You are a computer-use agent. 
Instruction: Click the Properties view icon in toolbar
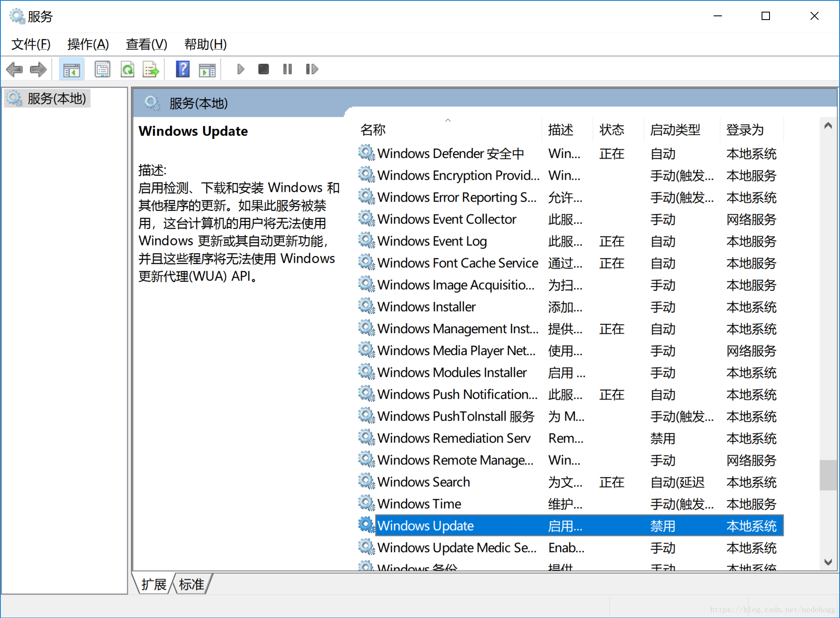pyautogui.click(x=102, y=69)
